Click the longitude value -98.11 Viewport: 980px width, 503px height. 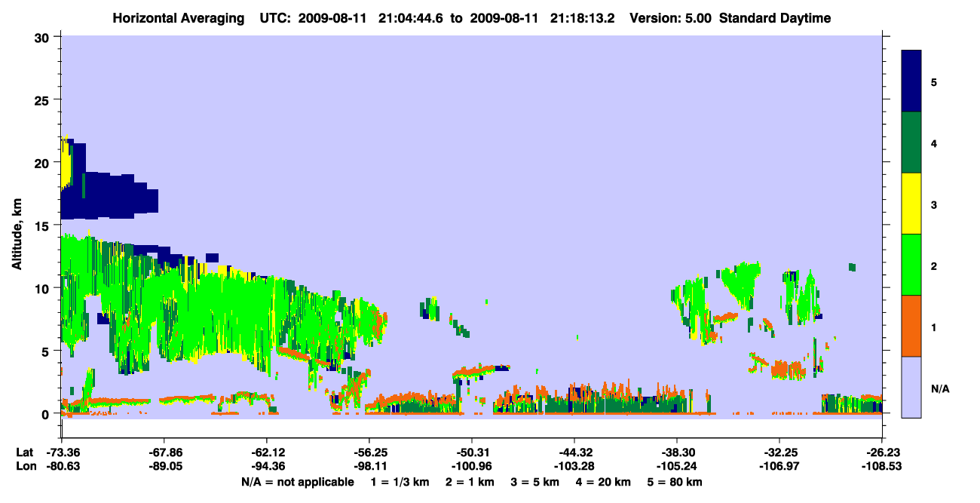pos(369,466)
